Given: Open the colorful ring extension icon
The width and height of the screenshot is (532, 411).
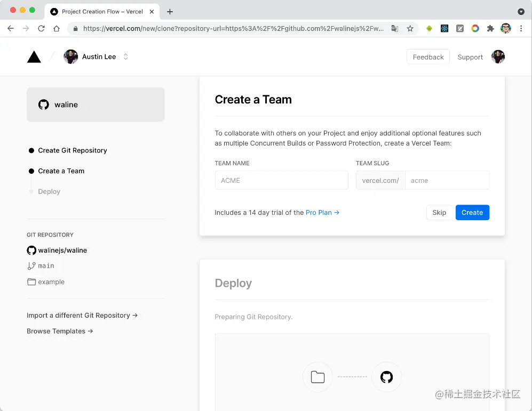Looking at the screenshot, I should [x=475, y=28].
